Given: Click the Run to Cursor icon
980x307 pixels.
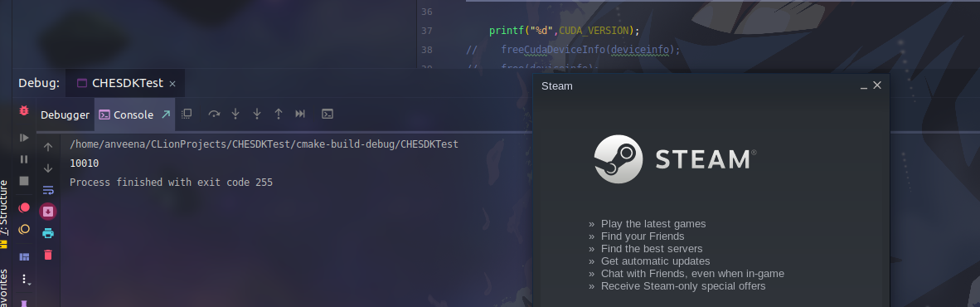Looking at the screenshot, I should coord(300,114).
